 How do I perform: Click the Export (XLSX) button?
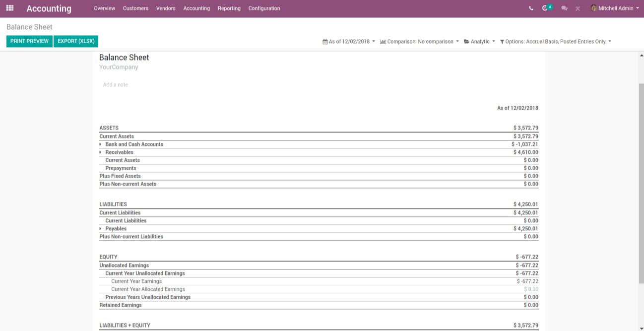[x=76, y=41]
